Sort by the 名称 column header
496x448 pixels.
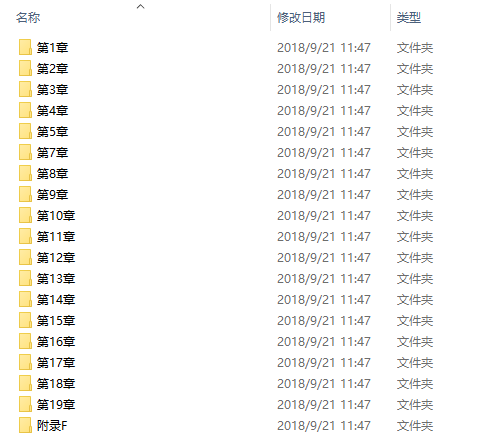pos(28,18)
